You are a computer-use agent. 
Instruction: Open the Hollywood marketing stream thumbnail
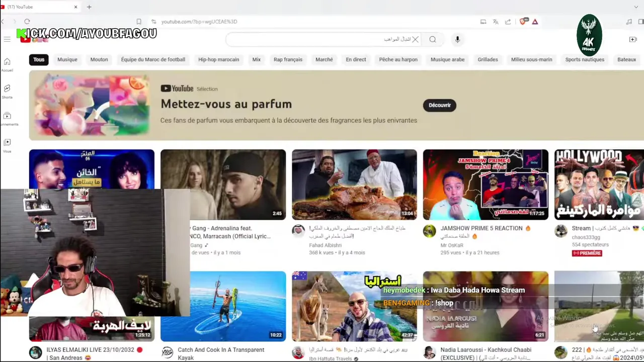599,185
